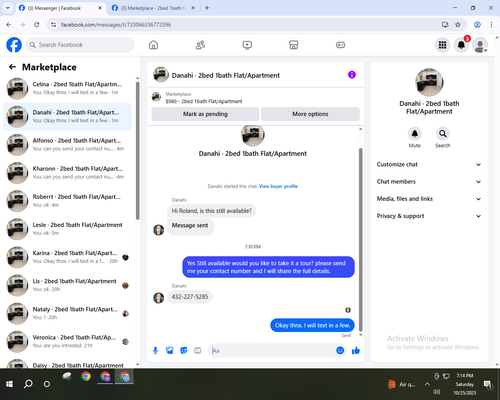Image resolution: width=500 pixels, height=400 pixels.
Task: Open Karina's conversation
Action: (x=67, y=257)
